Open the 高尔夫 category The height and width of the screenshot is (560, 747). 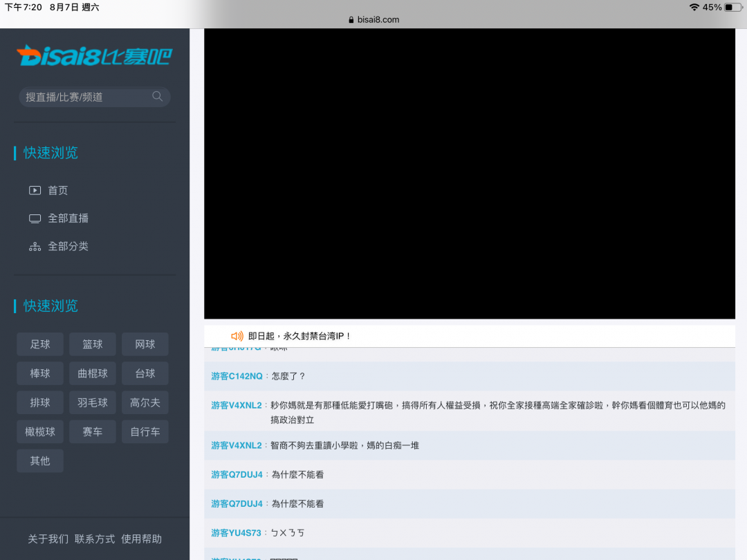145,402
